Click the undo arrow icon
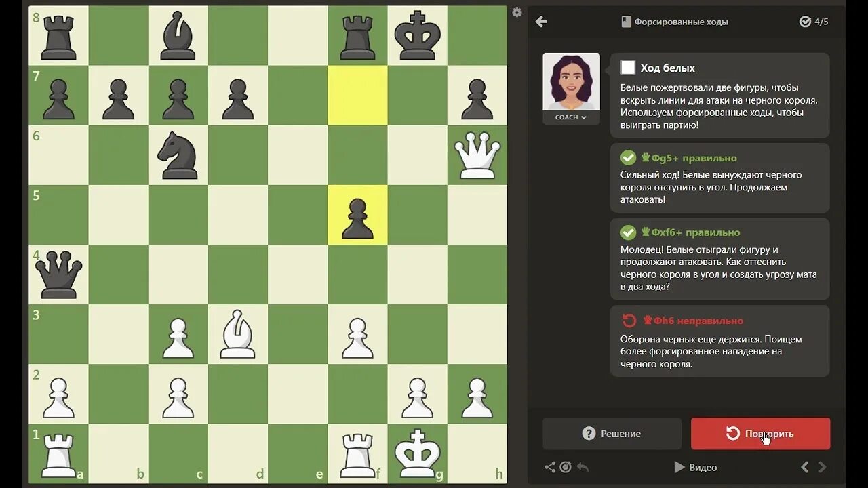The image size is (868, 488). pos(583,467)
